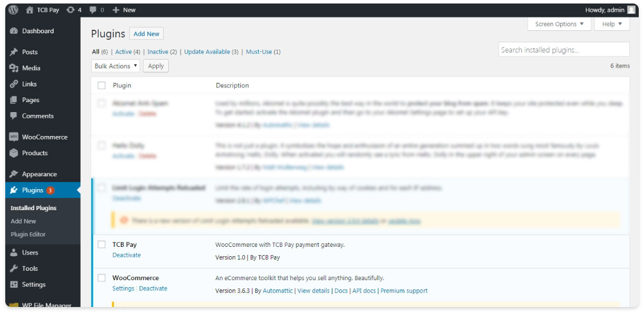This screenshot has height=314, width=644.
Task: Open the WooCommerce API docs link
Action: (x=364, y=291)
